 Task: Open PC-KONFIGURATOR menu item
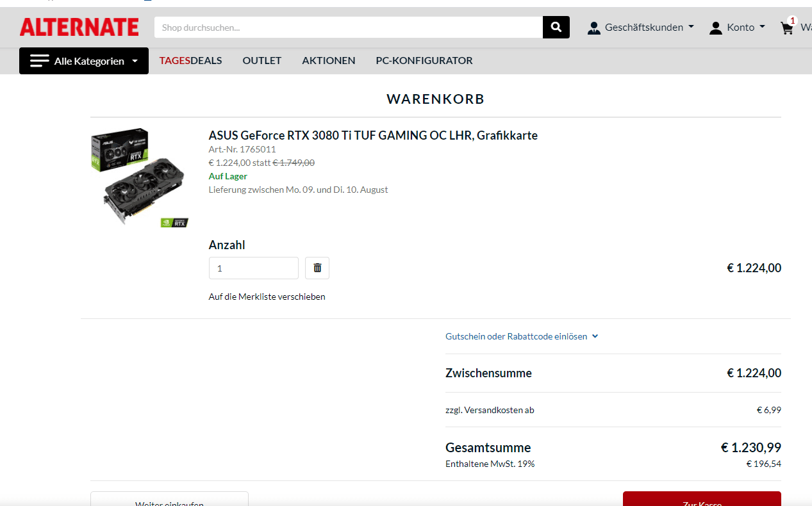click(x=424, y=61)
